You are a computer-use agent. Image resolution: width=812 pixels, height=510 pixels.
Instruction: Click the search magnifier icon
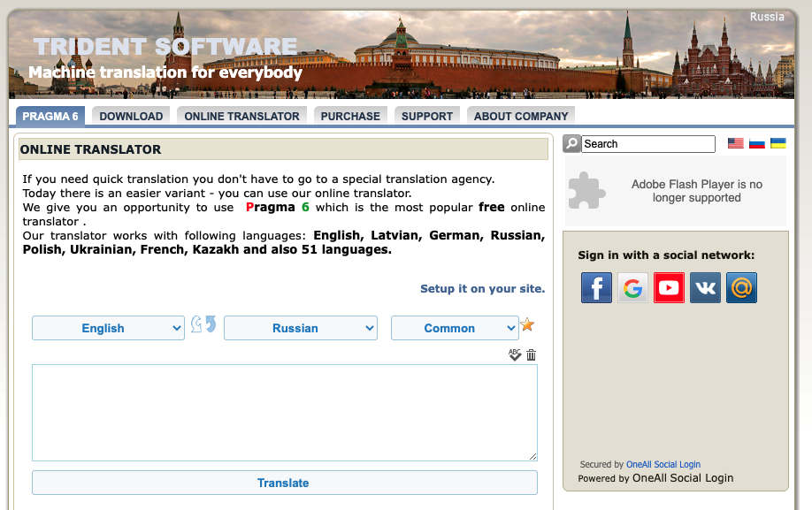571,143
